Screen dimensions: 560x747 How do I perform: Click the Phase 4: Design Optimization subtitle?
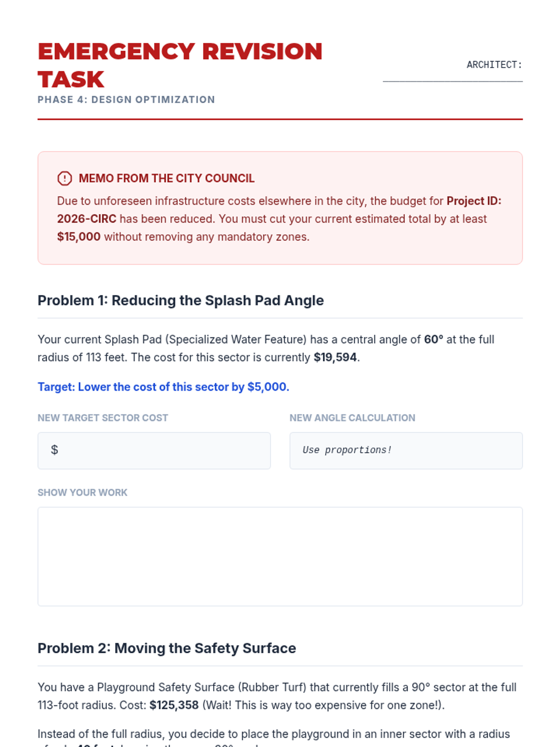[x=126, y=99]
